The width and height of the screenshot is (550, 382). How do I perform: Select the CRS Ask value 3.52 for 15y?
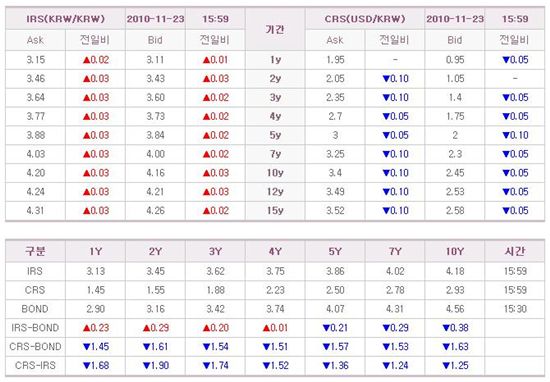tap(335, 210)
